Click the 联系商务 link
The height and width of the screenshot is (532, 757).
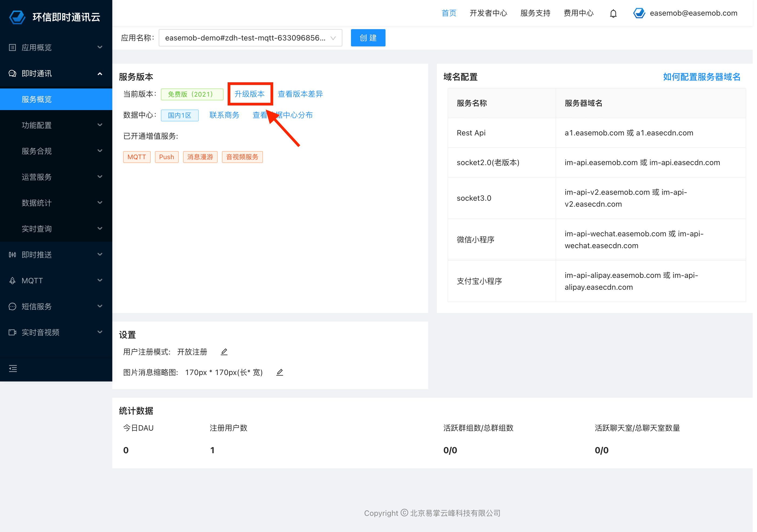coord(224,115)
